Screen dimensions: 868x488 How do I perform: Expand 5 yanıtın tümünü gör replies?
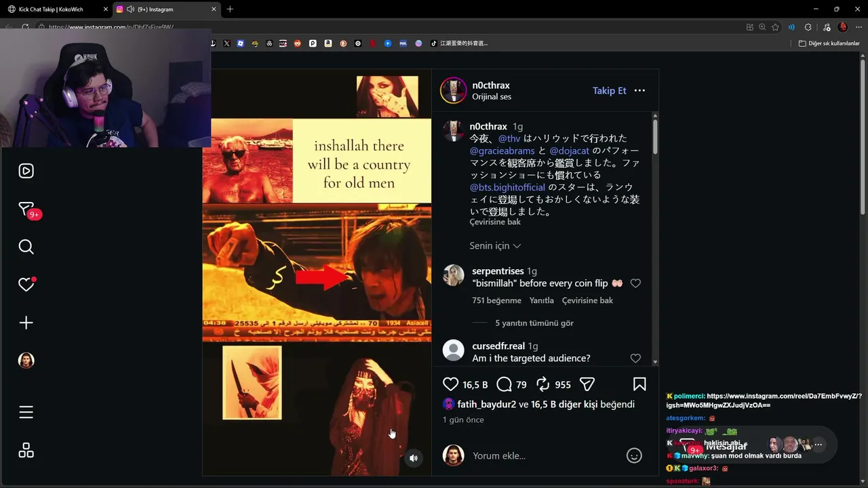[x=534, y=323]
